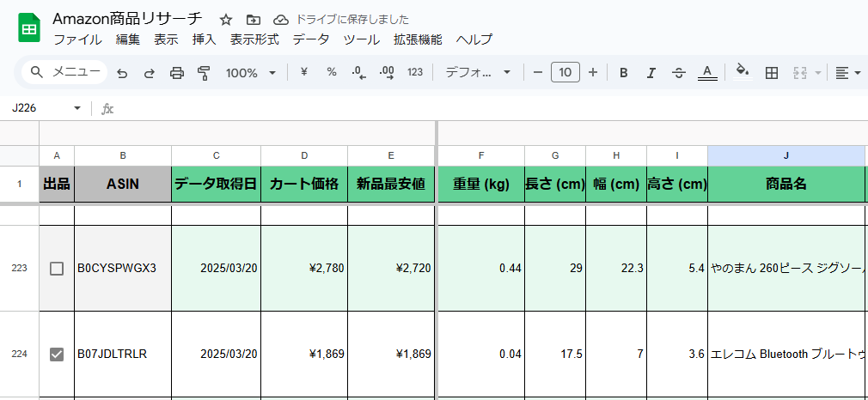Select the カート価格 header cell
This screenshot has width=868, height=400.
pos(304,185)
